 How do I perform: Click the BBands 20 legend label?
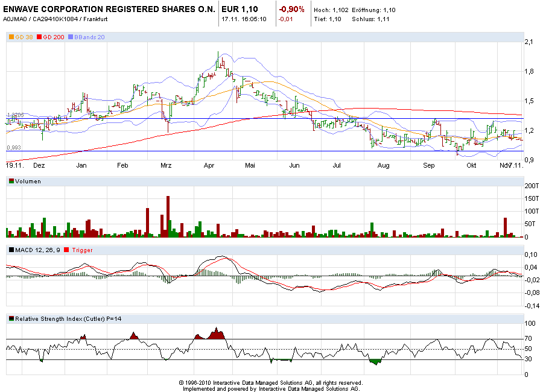click(89, 37)
